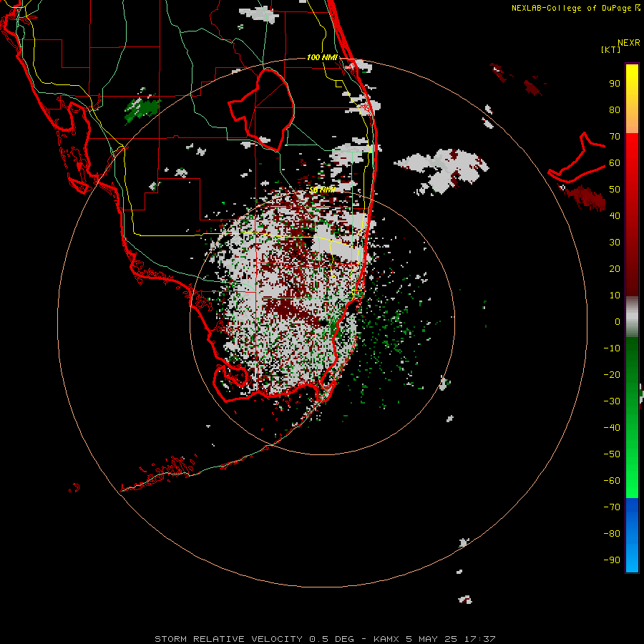Viewport: 644px width, 644px height.
Task: Click the gray zero-velocity segment of color bar
Action: (x=632, y=317)
